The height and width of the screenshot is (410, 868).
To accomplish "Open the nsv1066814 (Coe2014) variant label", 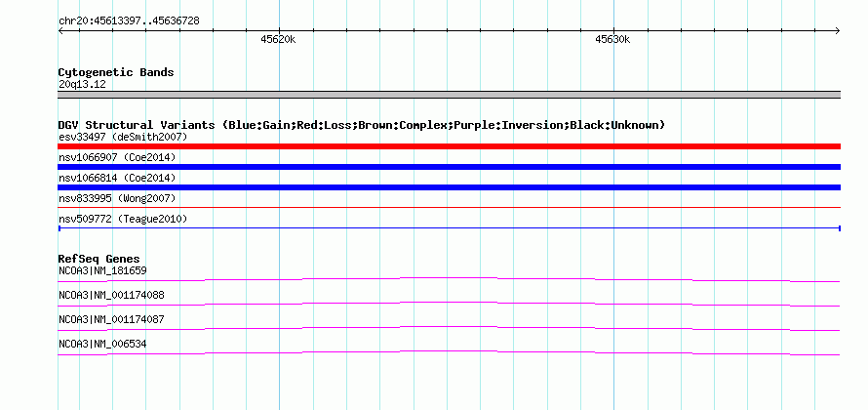I will tap(117, 178).
